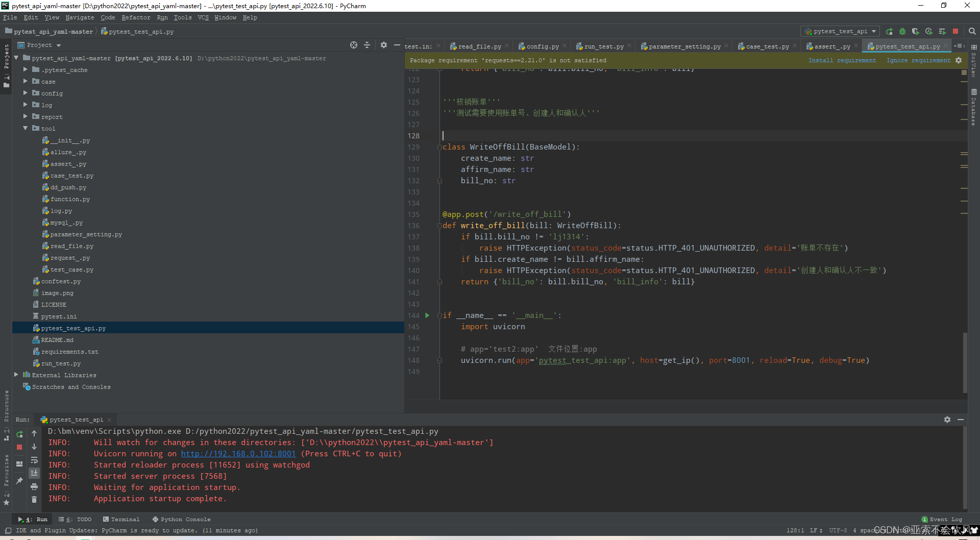
Task: Open the Terminal tool window tab
Action: [121, 520]
